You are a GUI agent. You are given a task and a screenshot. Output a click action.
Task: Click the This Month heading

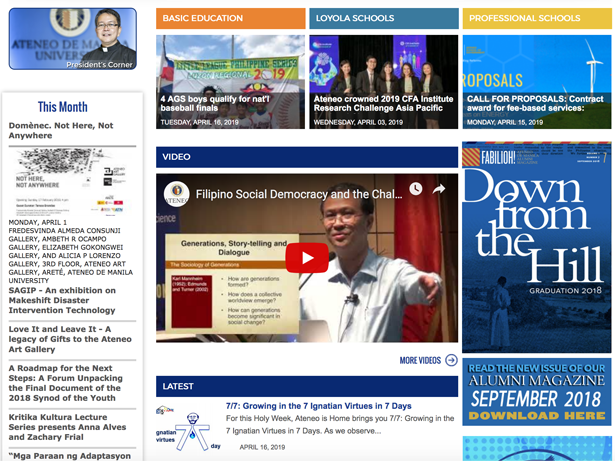pyautogui.click(x=62, y=106)
